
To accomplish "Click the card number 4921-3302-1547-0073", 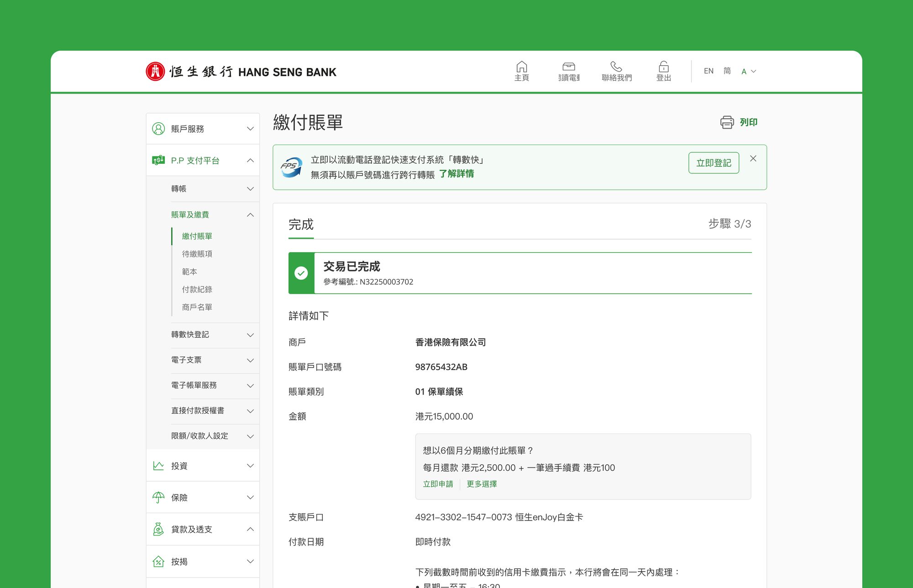I will (x=463, y=517).
